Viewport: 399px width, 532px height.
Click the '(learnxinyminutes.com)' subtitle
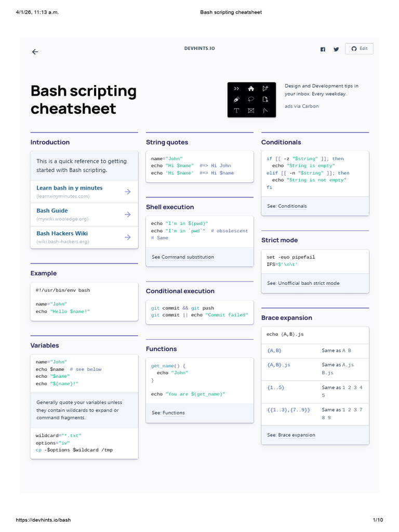(63, 196)
